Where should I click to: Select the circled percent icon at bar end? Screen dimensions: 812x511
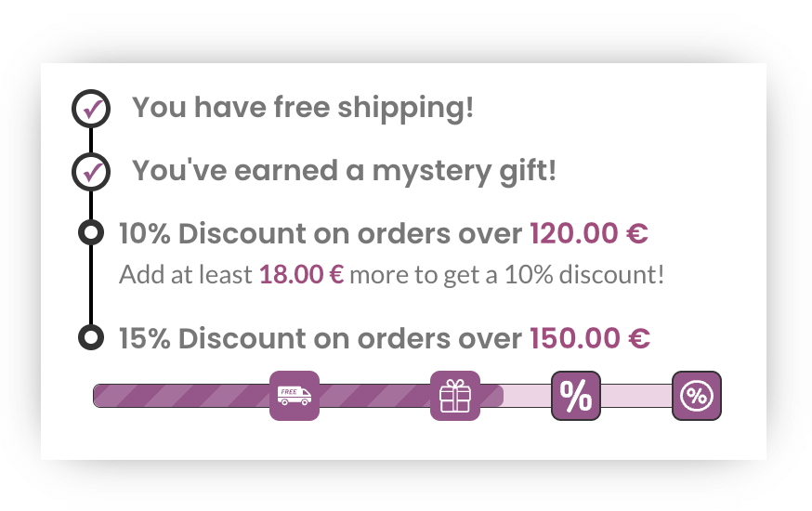(x=697, y=396)
